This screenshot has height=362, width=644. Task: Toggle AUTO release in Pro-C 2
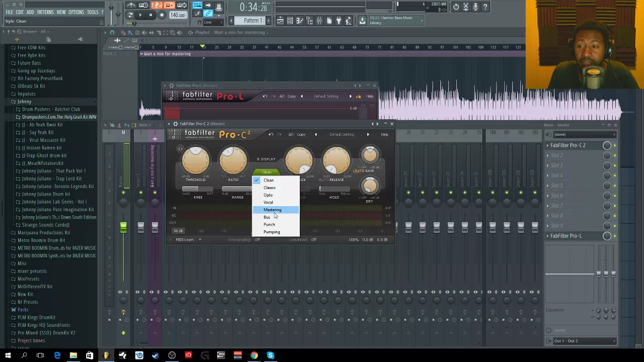tap(323, 180)
